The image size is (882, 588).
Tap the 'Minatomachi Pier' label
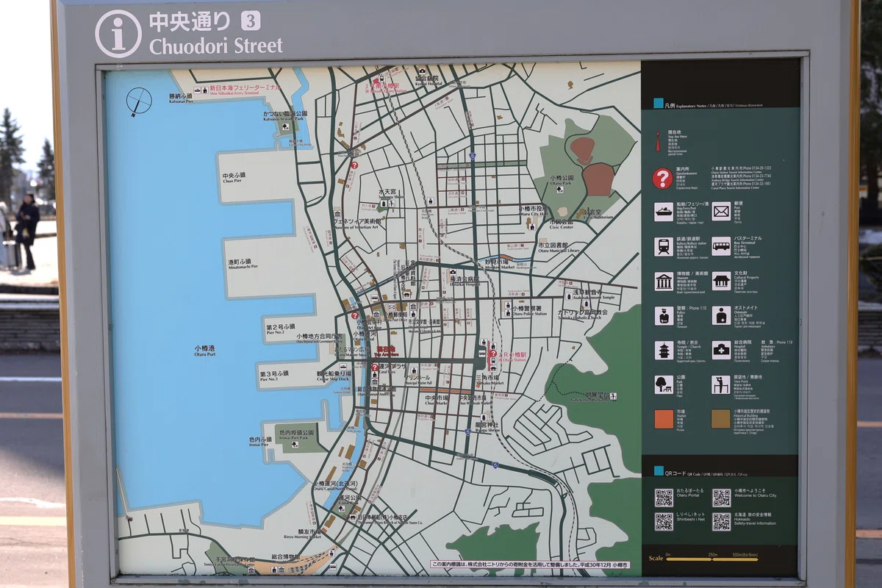(x=243, y=267)
